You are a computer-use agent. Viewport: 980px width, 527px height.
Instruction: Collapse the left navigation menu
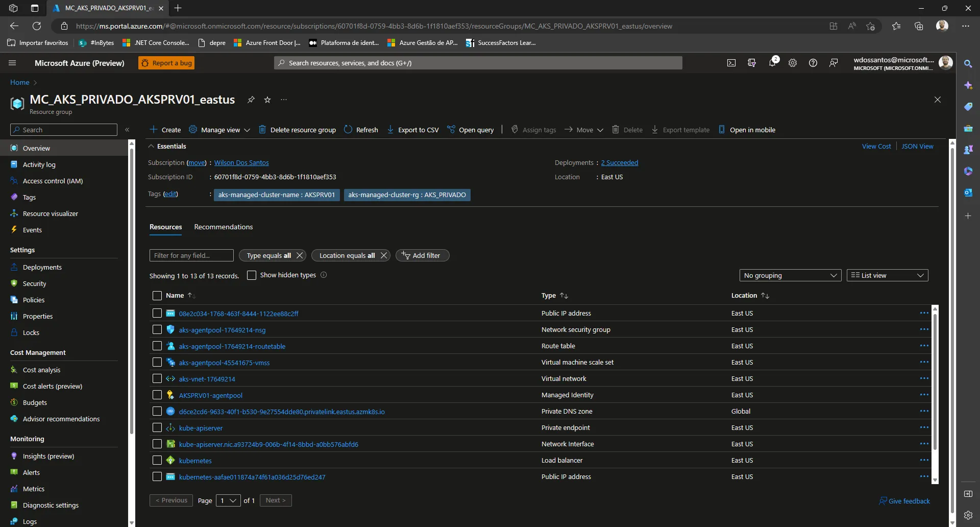pos(127,130)
